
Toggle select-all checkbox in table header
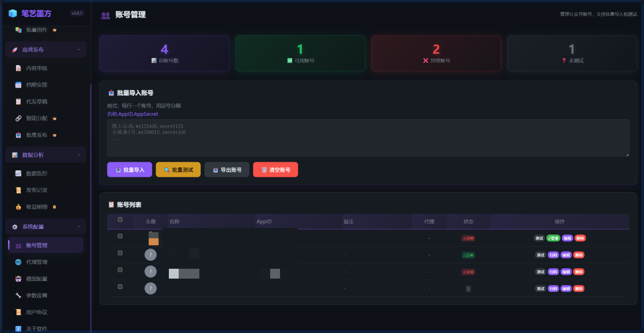click(x=120, y=219)
